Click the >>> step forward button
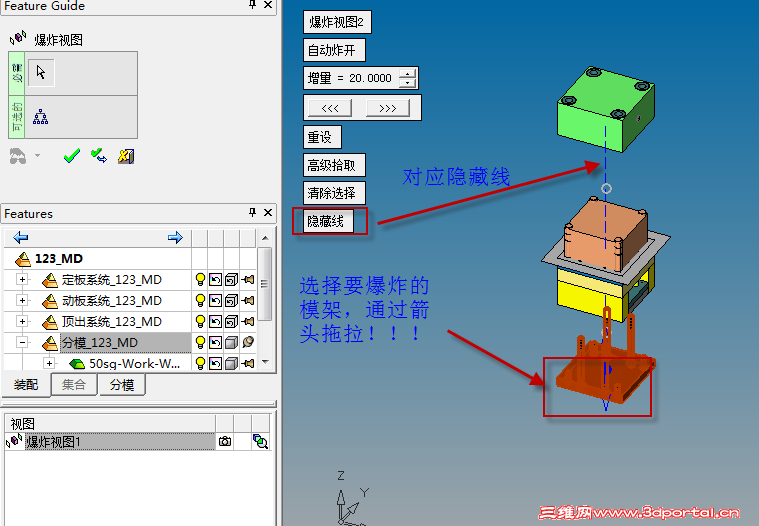The width and height of the screenshot is (759, 526). 388,108
